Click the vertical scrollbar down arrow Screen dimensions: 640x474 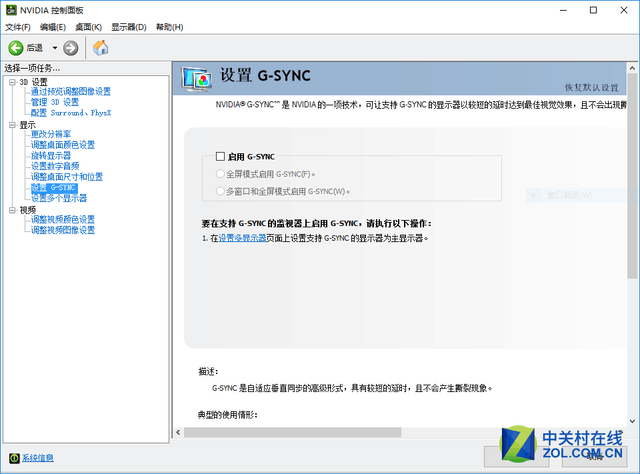pos(632,421)
